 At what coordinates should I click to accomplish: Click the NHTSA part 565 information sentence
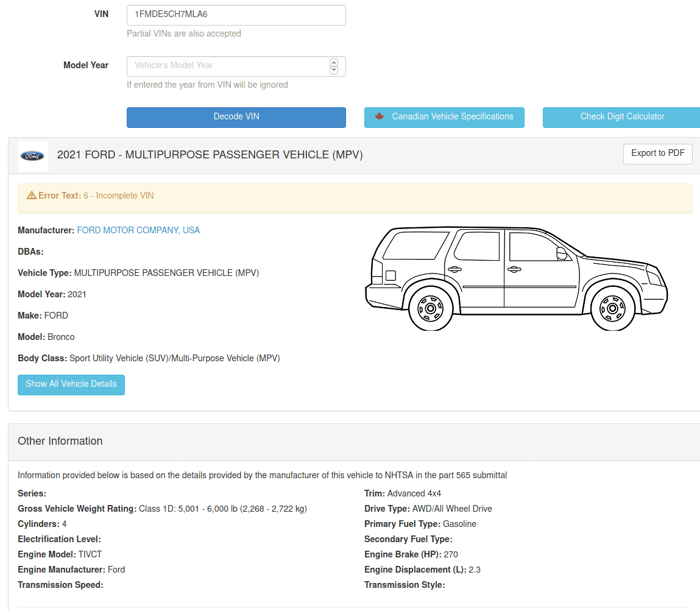click(263, 475)
